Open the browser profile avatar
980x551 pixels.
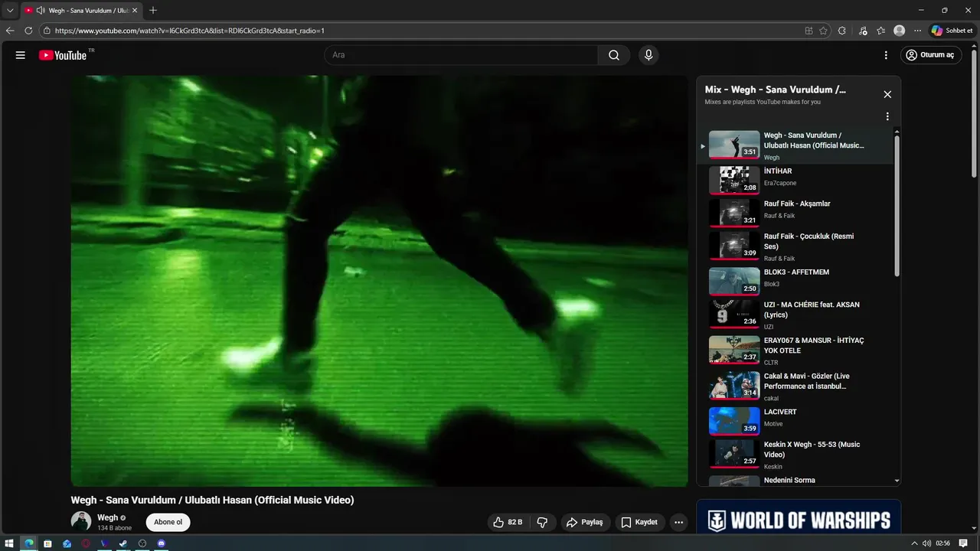pos(899,31)
